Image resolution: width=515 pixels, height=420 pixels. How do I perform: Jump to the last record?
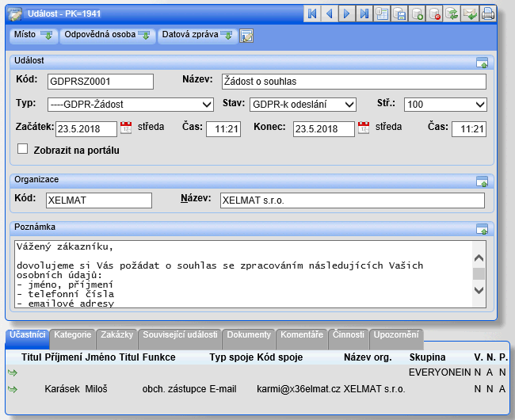pos(364,13)
